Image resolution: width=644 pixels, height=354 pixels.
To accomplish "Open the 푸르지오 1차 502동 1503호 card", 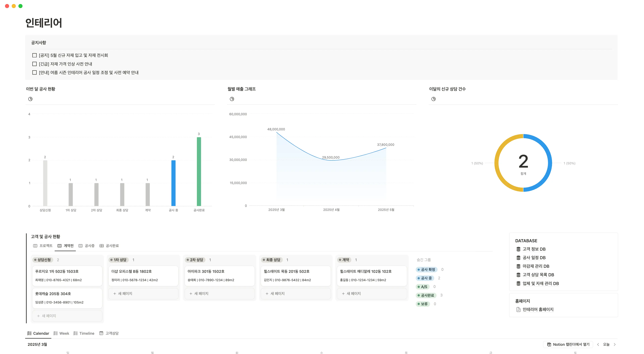I will point(67,275).
